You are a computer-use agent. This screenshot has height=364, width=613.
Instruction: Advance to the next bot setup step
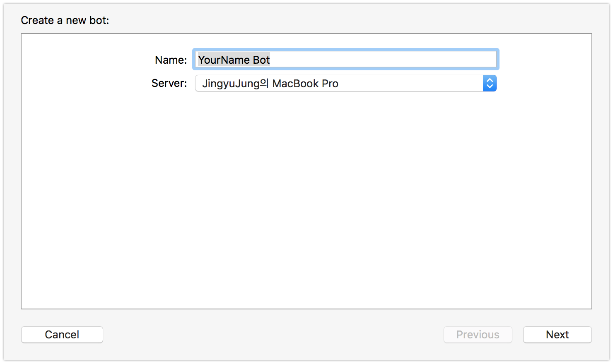coord(557,335)
